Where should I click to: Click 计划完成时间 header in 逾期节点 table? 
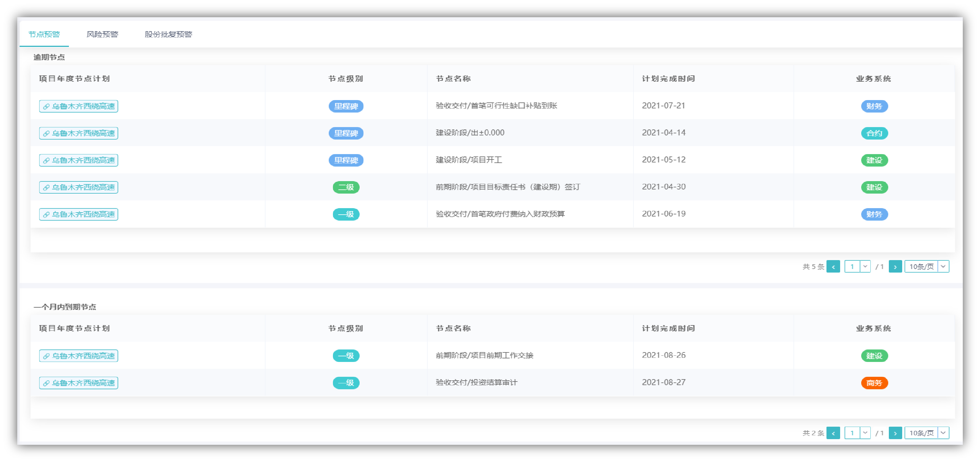click(x=668, y=79)
